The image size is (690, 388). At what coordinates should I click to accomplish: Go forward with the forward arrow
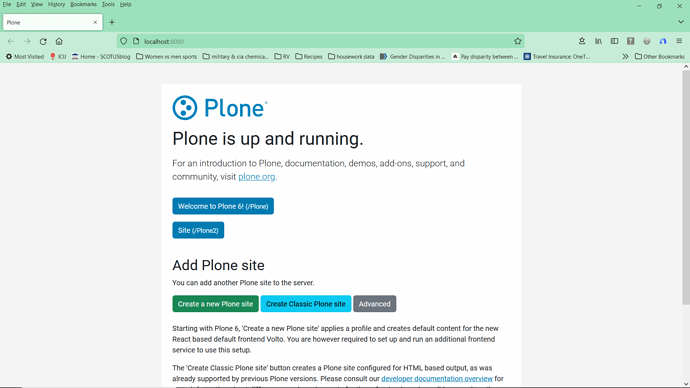click(27, 41)
